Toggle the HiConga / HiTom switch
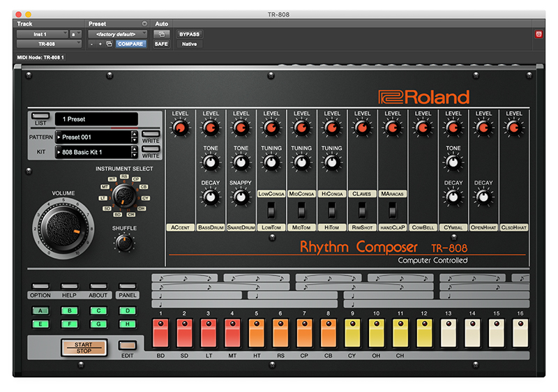This screenshot has width=558, height=392. pos(332,210)
